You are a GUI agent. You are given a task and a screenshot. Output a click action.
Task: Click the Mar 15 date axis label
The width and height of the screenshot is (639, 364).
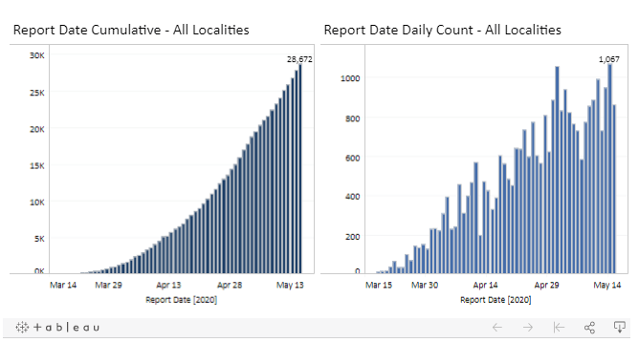pyautogui.click(x=379, y=285)
